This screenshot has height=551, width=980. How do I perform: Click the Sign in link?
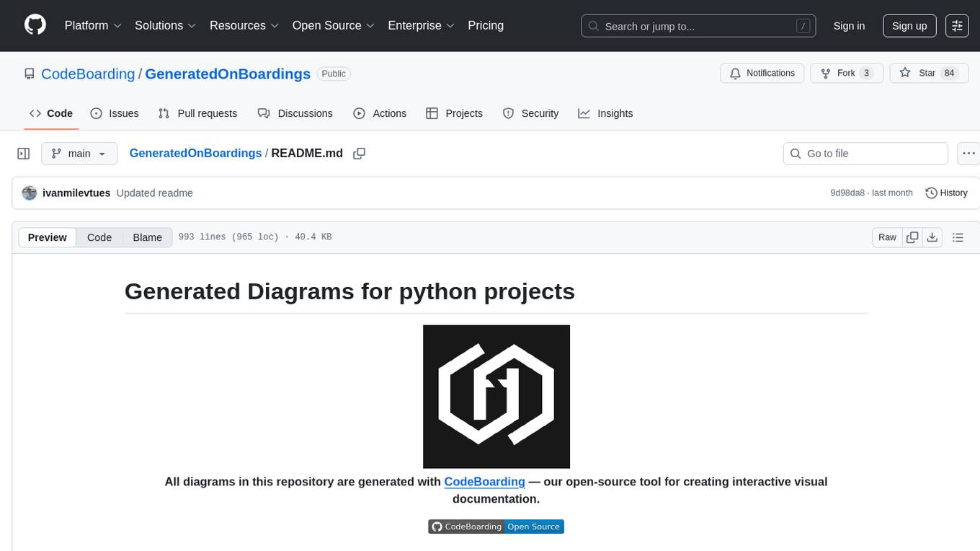tap(849, 26)
